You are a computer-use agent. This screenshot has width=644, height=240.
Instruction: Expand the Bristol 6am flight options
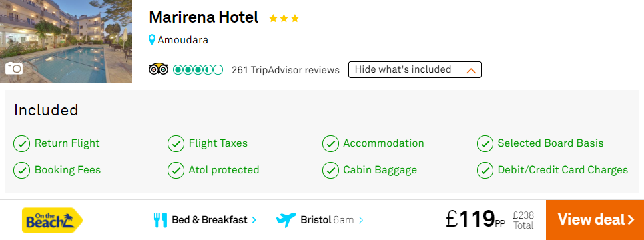332,220
